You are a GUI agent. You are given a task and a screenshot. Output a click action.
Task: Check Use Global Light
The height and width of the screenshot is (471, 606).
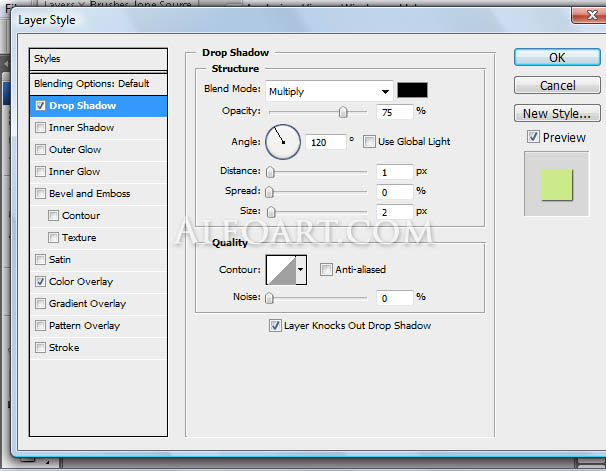point(369,141)
